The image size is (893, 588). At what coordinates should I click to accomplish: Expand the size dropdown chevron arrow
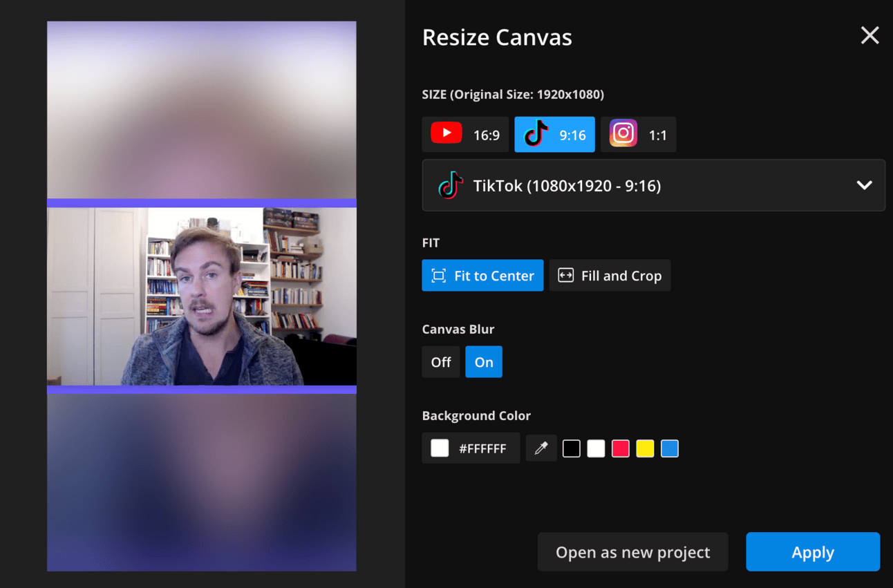(864, 185)
